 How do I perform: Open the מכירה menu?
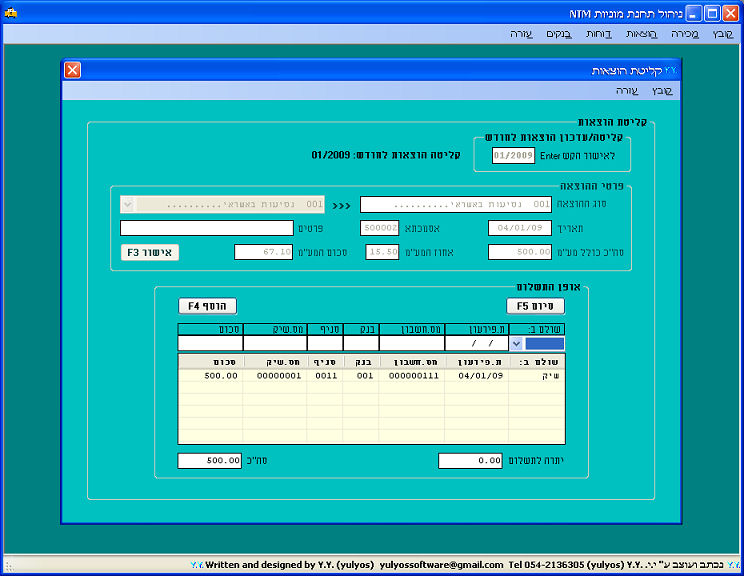685,34
